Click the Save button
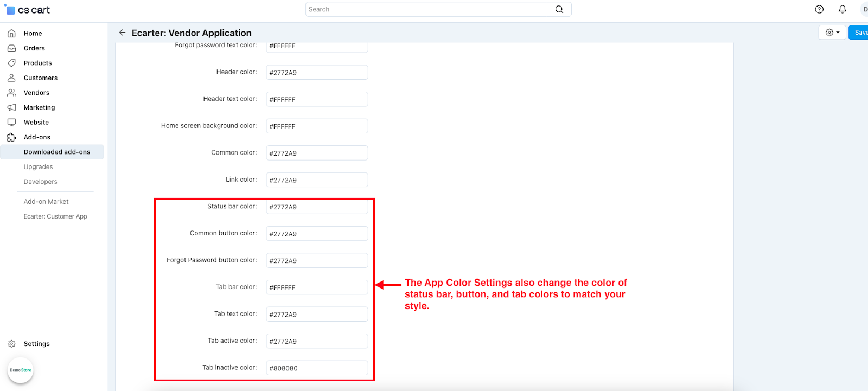Image resolution: width=868 pixels, height=391 pixels. (x=860, y=33)
